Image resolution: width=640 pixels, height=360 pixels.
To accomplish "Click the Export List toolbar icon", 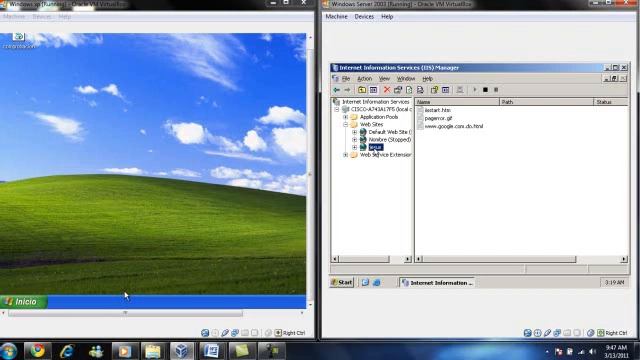I will tap(420, 90).
